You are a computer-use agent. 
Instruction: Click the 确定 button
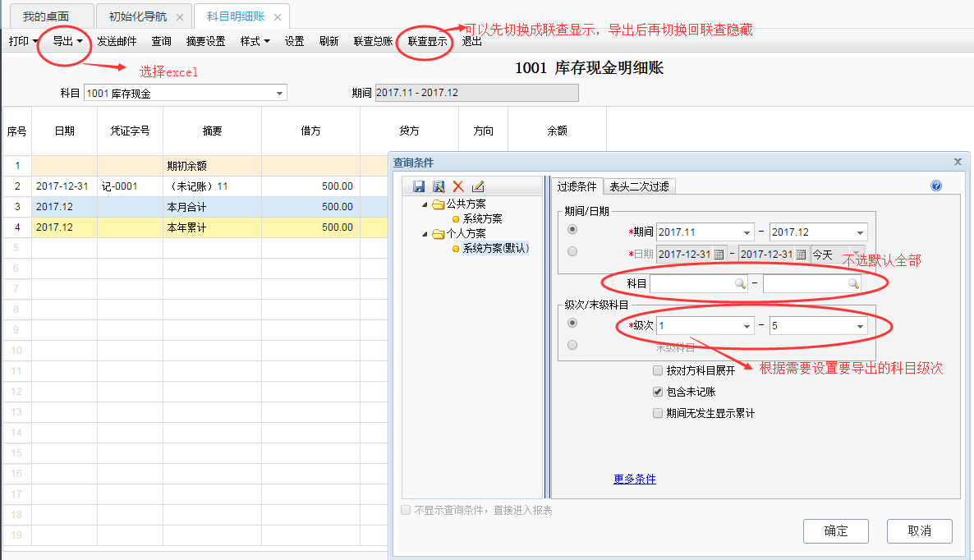(x=835, y=530)
